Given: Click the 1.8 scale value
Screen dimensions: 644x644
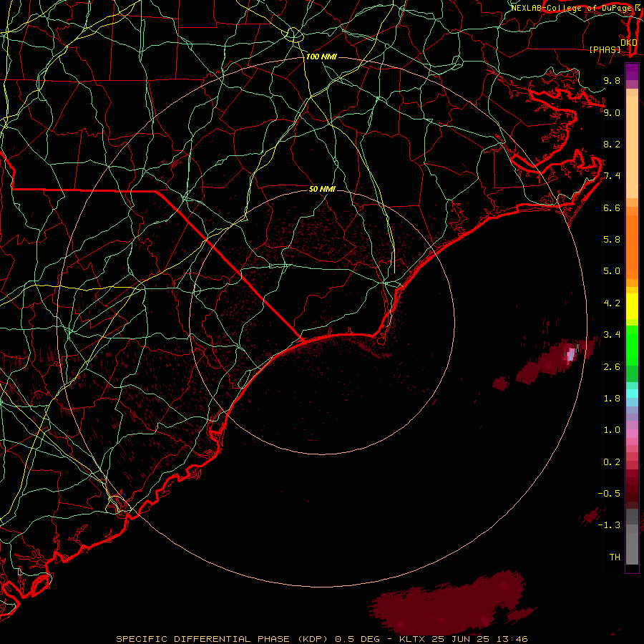Looking at the screenshot, I should (612, 399).
